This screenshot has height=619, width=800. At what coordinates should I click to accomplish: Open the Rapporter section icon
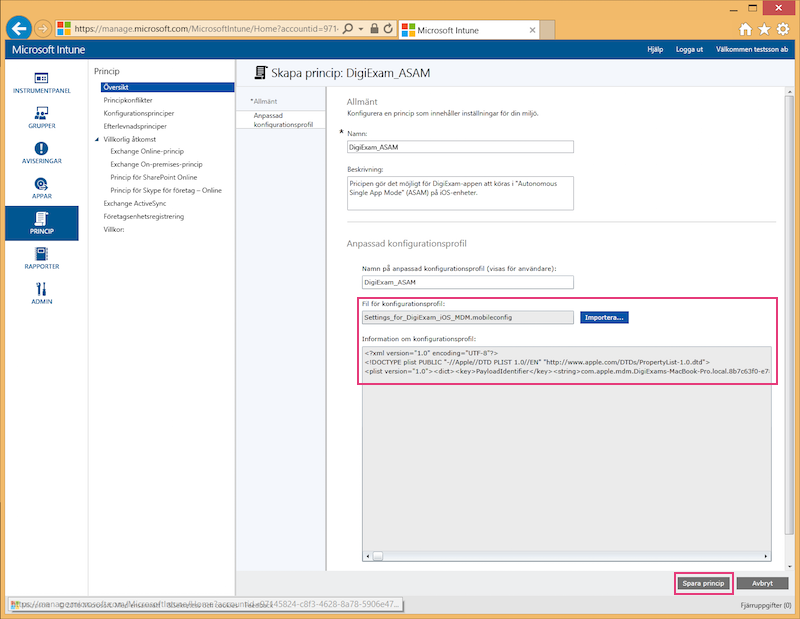[x=41, y=258]
